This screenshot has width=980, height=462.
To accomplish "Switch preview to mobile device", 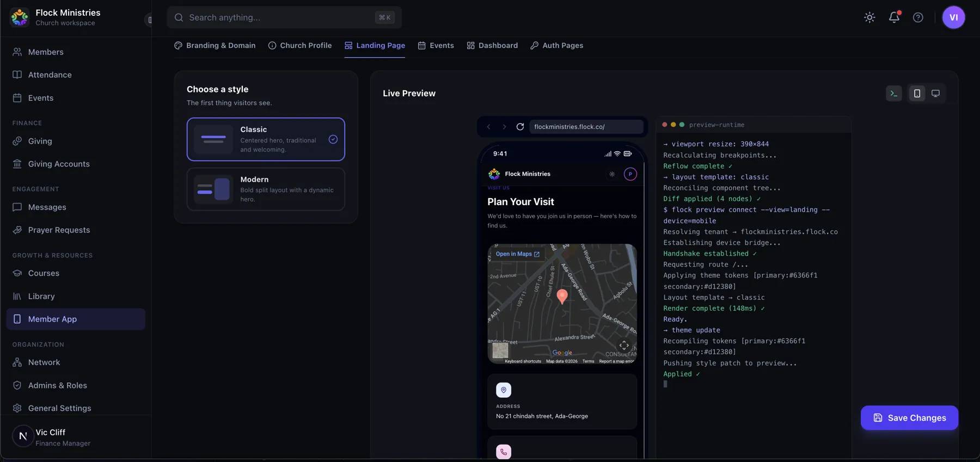I will click(917, 94).
